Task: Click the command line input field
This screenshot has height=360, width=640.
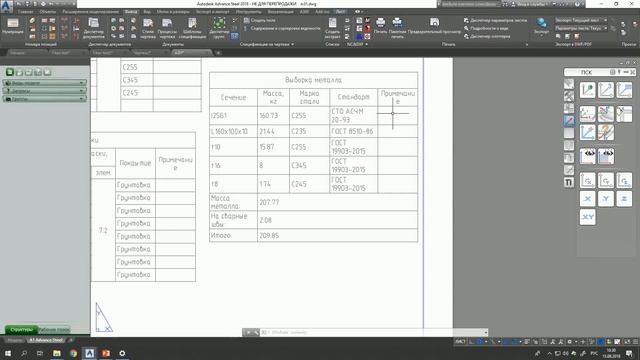Action: (x=373, y=332)
